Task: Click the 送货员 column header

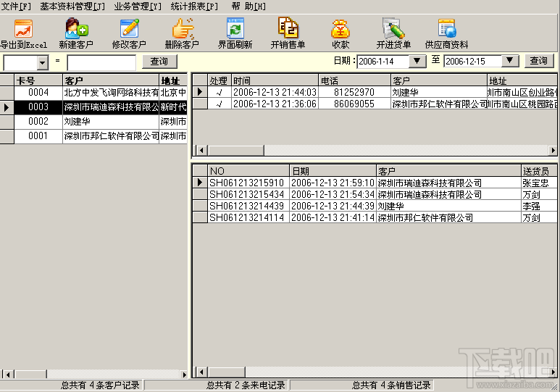Action: 539,171
